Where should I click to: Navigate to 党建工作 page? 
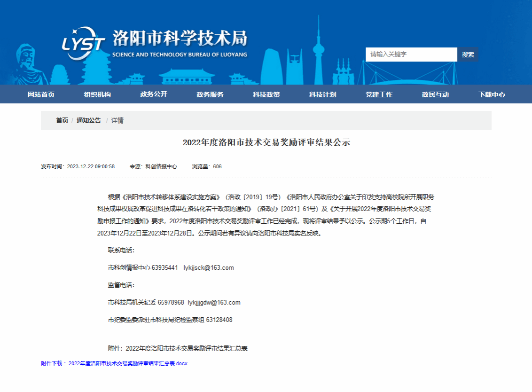click(379, 94)
